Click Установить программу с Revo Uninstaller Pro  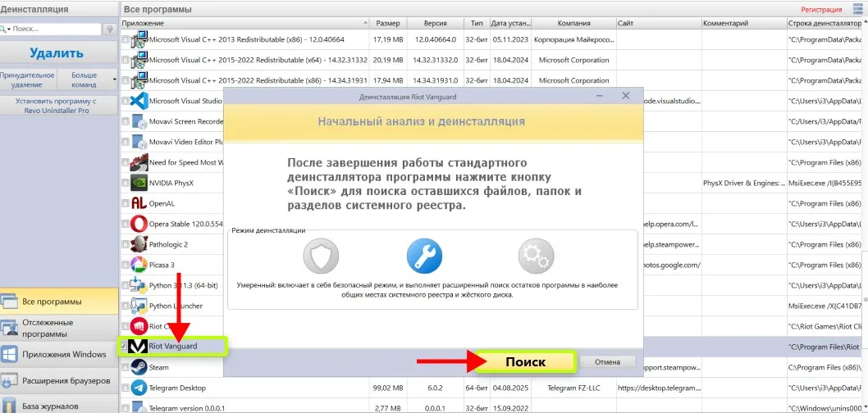pos(59,106)
